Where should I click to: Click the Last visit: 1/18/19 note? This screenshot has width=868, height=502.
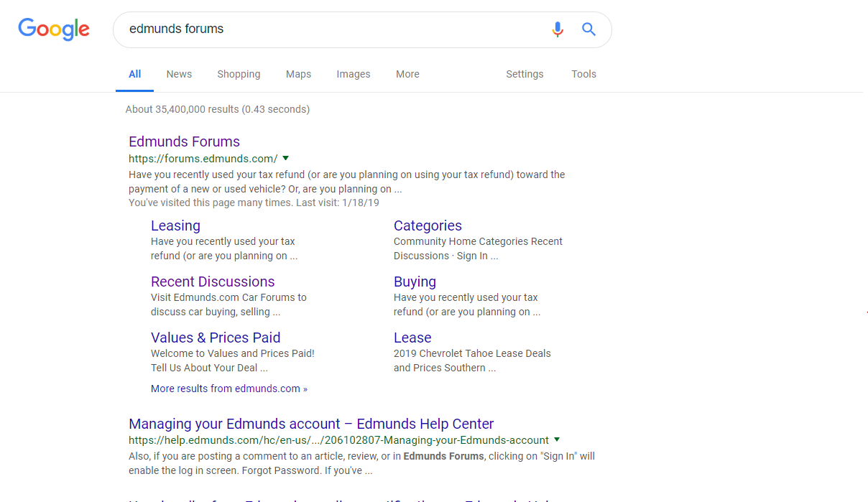click(x=338, y=203)
